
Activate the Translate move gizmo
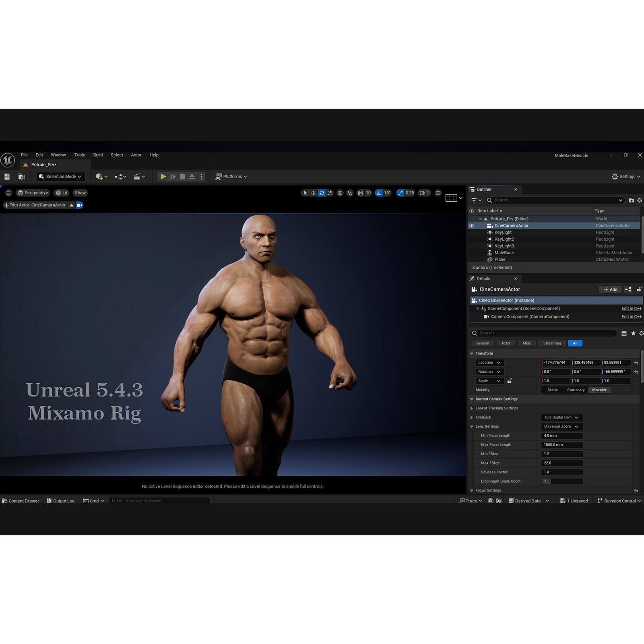pos(313,193)
